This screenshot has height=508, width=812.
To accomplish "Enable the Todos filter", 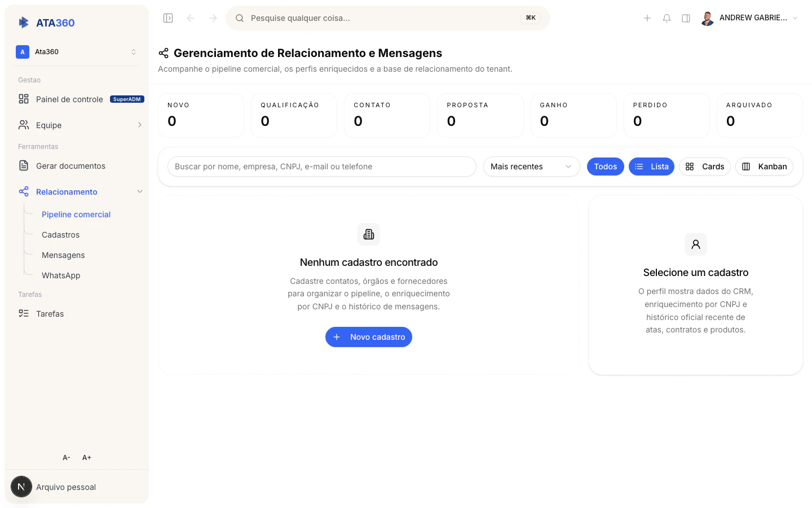I will [x=605, y=166].
